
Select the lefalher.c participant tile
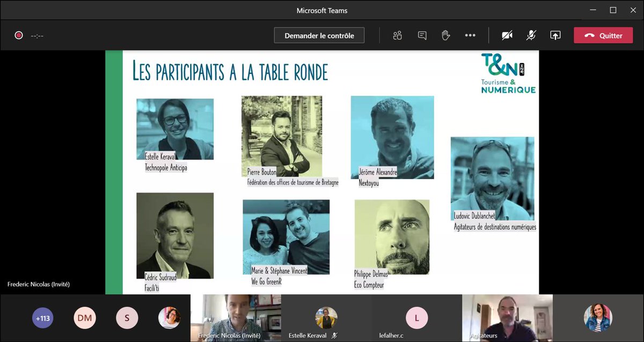pyautogui.click(x=416, y=317)
